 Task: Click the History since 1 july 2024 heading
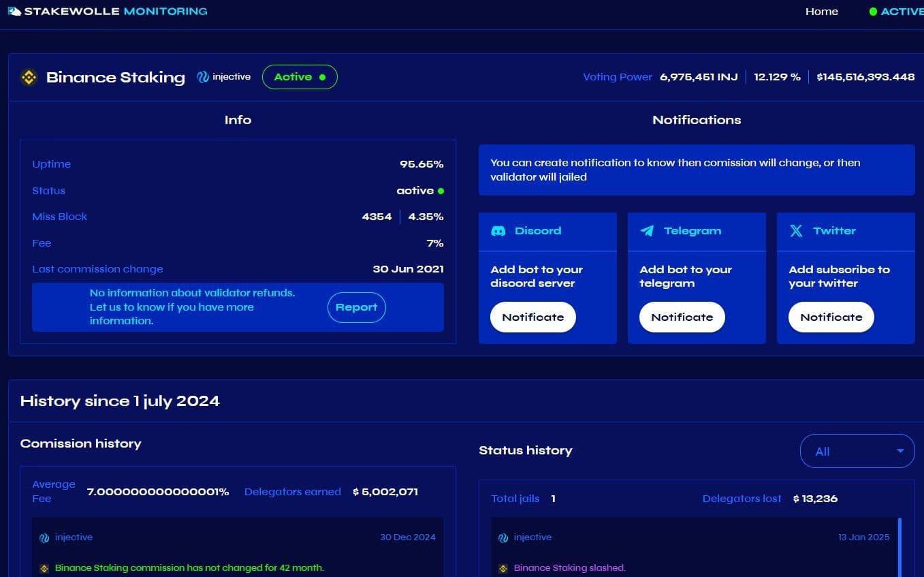tap(120, 401)
